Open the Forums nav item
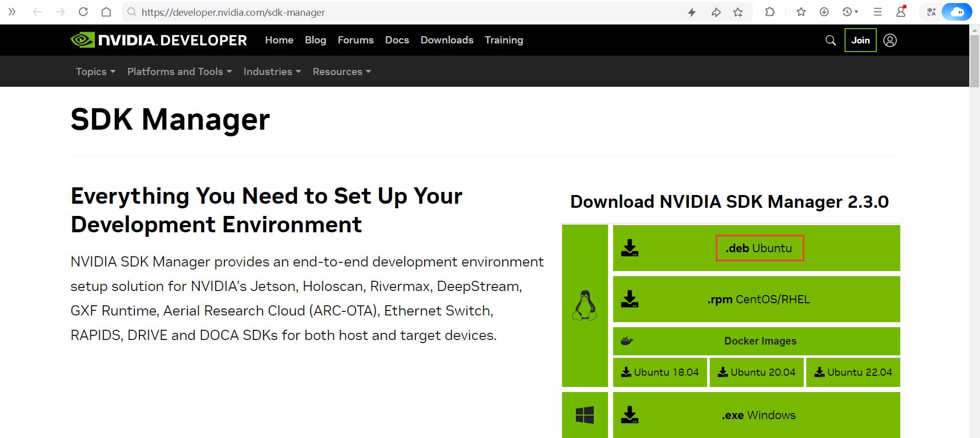The height and width of the screenshot is (438, 980). tap(356, 40)
